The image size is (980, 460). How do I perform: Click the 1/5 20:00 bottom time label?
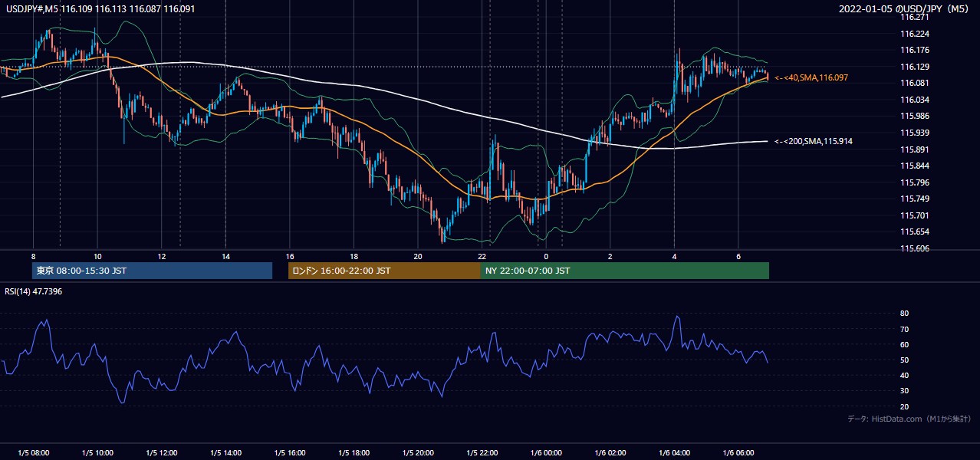point(418,453)
